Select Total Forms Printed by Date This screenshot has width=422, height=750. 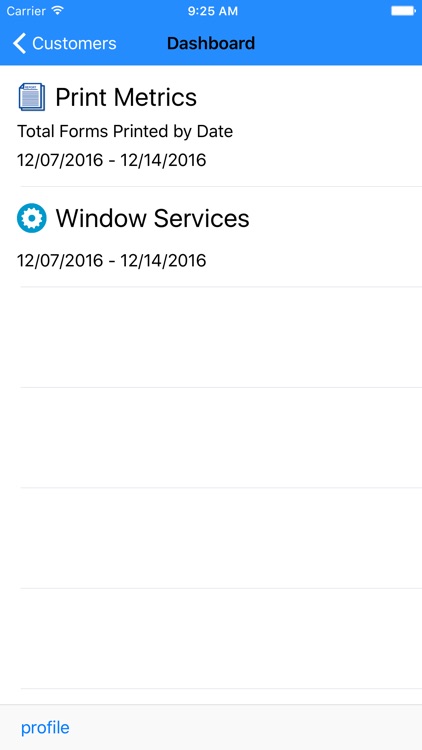pos(125,132)
